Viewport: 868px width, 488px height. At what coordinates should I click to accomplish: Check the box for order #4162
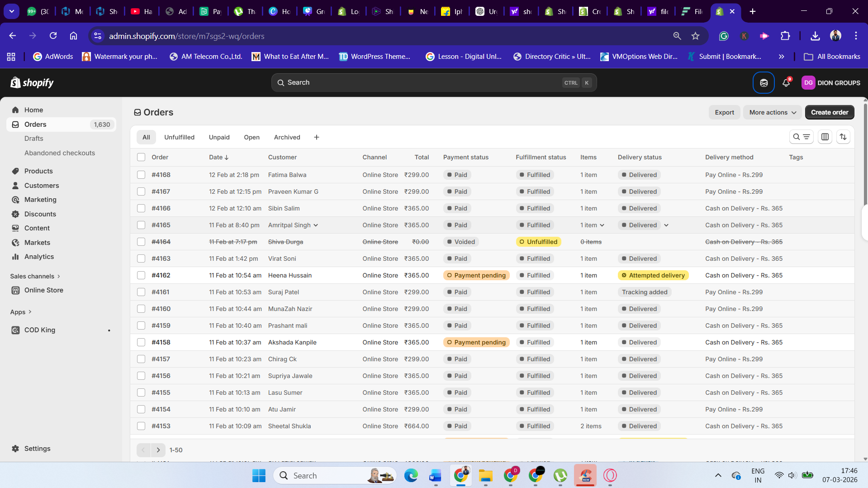click(141, 275)
